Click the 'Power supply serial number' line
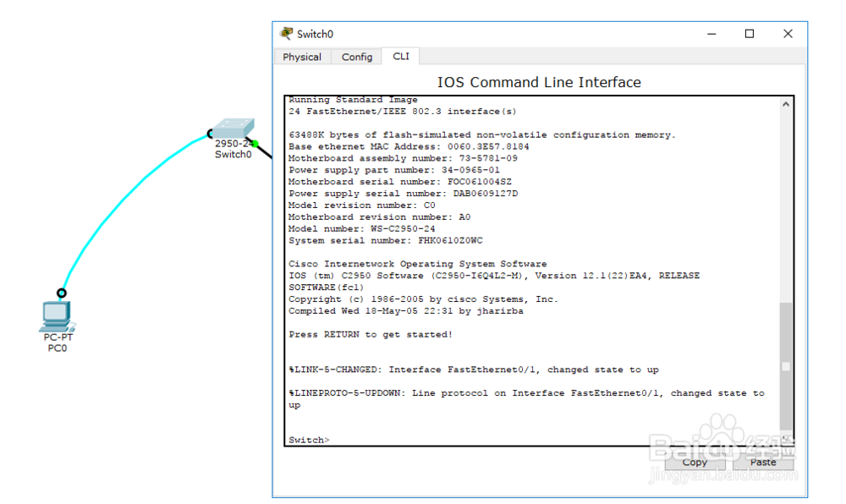 403,194
